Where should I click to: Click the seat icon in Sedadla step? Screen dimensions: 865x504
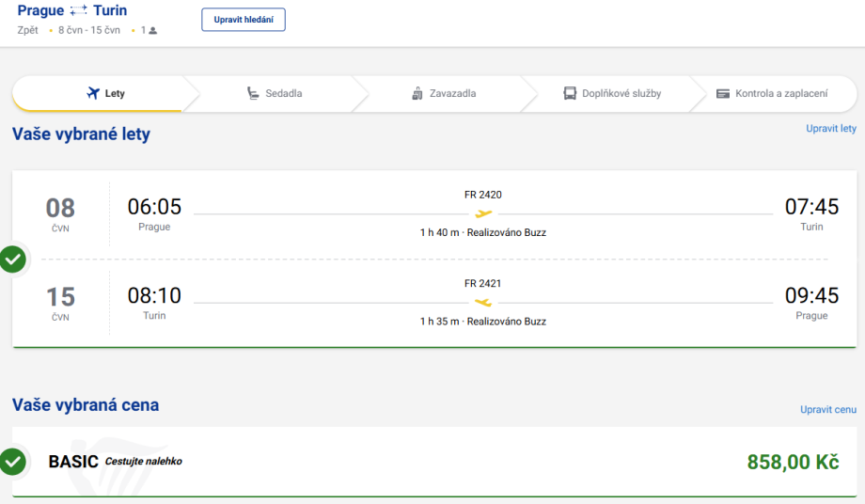(x=252, y=93)
